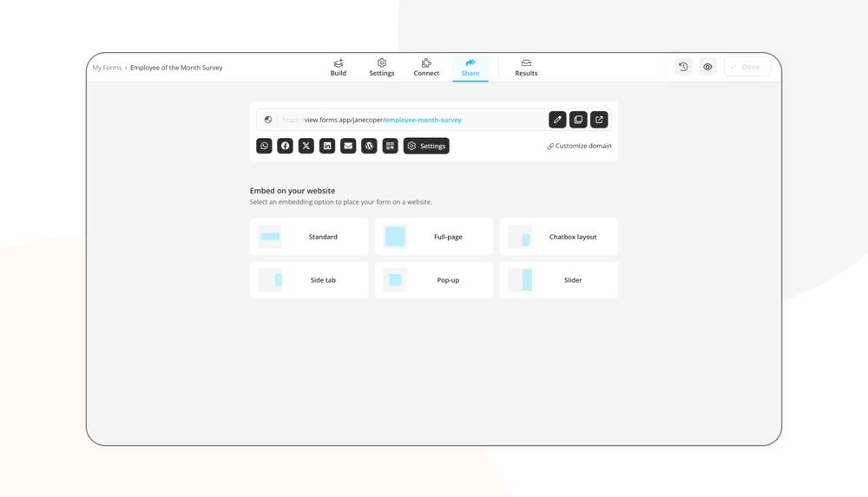Open form link in new tab icon
This screenshot has height=497, width=868.
599,120
